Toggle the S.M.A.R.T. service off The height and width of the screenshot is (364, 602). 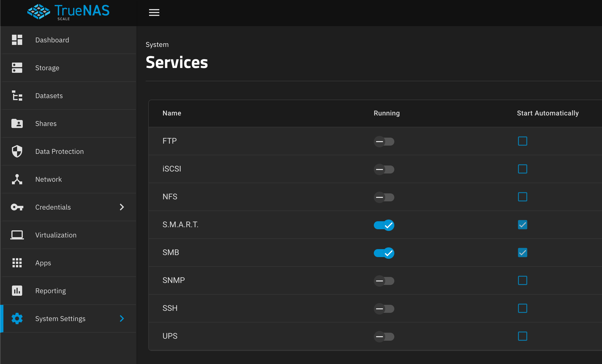(384, 225)
